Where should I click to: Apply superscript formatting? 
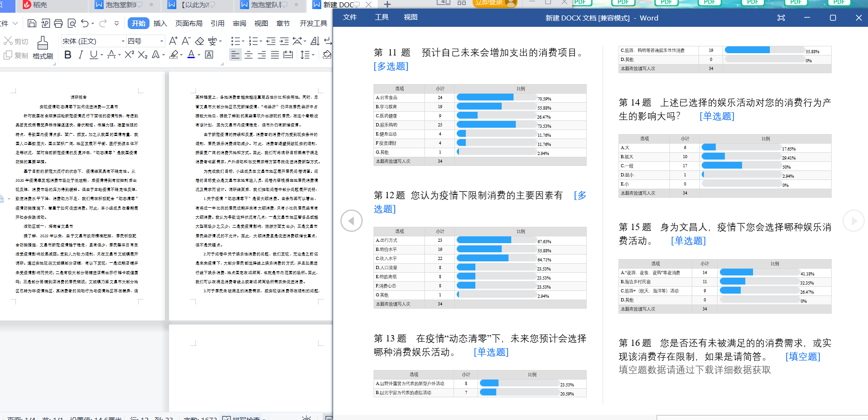click(129, 55)
